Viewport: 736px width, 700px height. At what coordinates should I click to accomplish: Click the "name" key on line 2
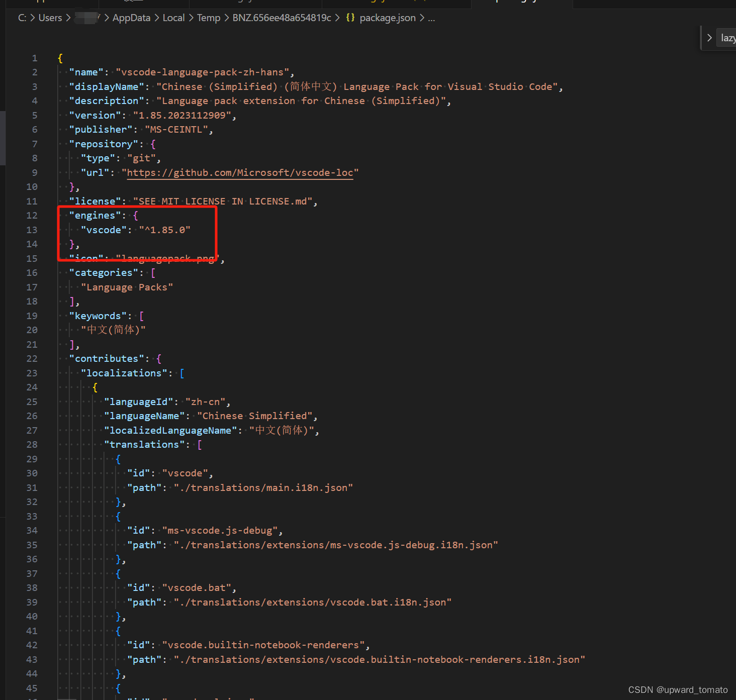tap(86, 72)
